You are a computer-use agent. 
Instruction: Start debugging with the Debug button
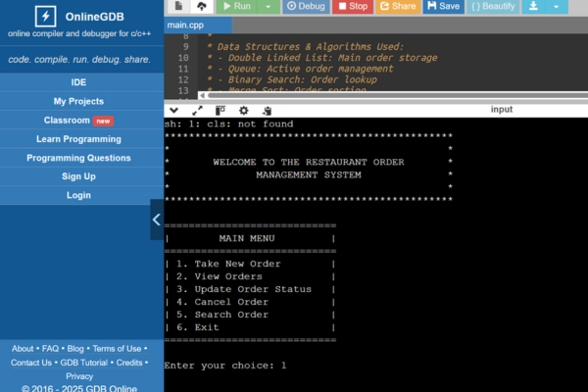(306, 6)
